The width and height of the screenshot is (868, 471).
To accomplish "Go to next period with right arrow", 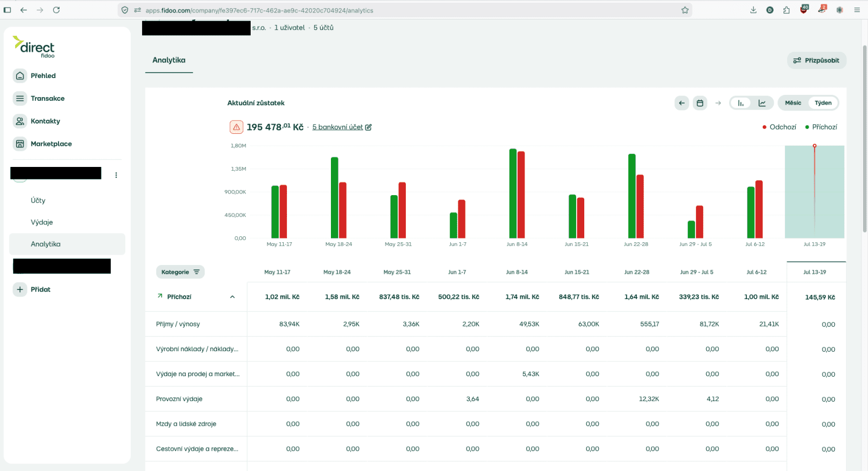I will 718,103.
